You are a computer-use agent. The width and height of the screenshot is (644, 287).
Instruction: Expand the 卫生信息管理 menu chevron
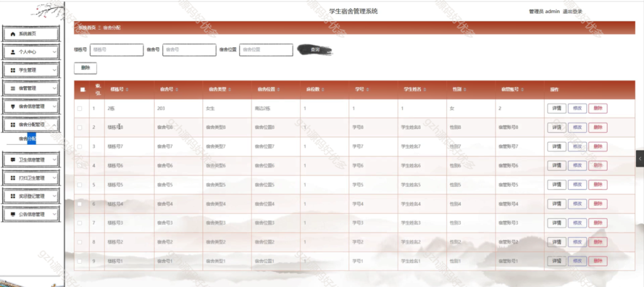click(x=55, y=160)
